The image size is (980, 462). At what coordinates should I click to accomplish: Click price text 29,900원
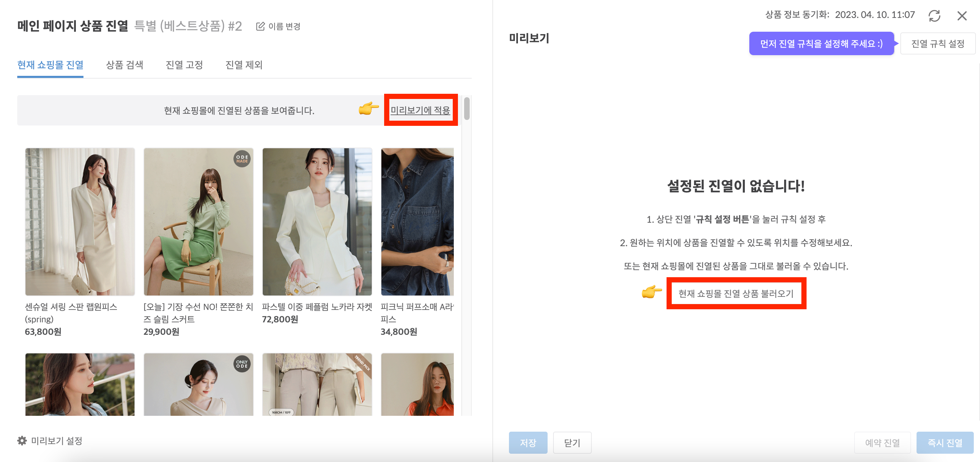click(x=161, y=331)
